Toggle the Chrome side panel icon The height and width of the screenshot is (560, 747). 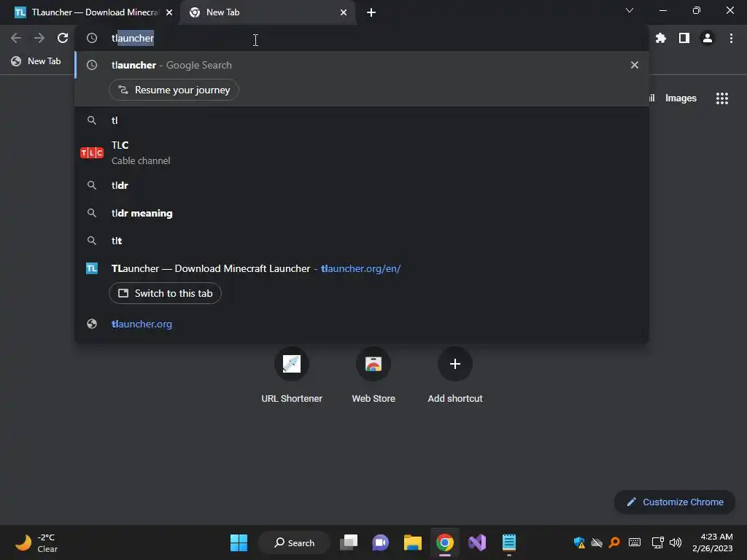point(684,38)
